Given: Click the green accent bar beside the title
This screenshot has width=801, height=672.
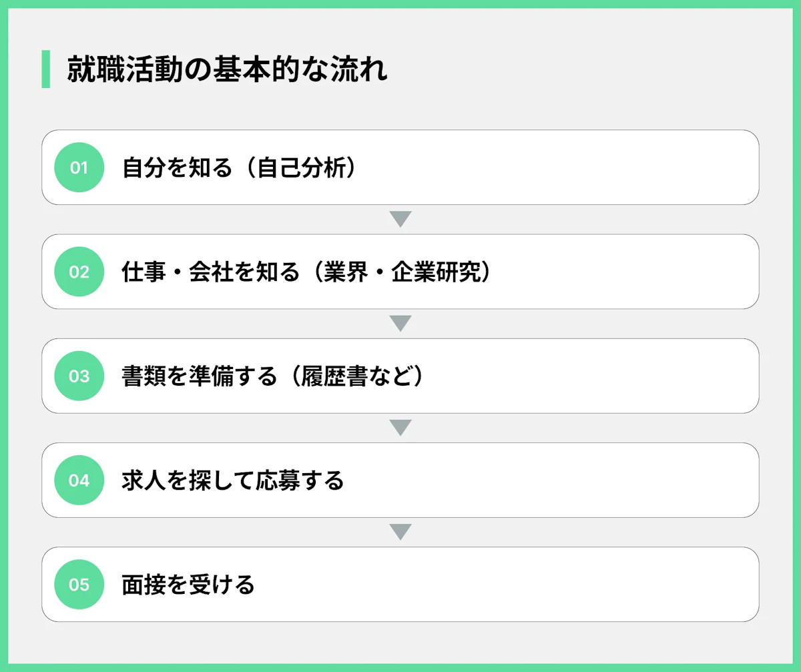Looking at the screenshot, I should pos(45,69).
